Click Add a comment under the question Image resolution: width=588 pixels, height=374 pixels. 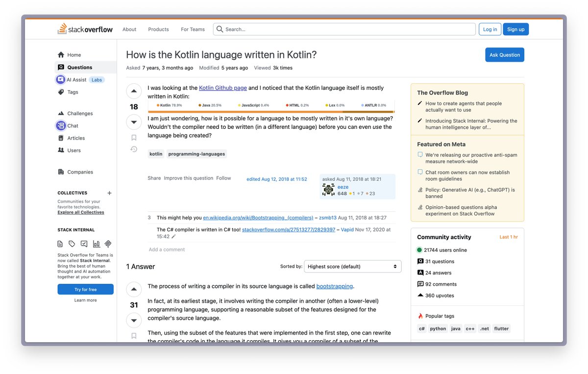(x=167, y=249)
